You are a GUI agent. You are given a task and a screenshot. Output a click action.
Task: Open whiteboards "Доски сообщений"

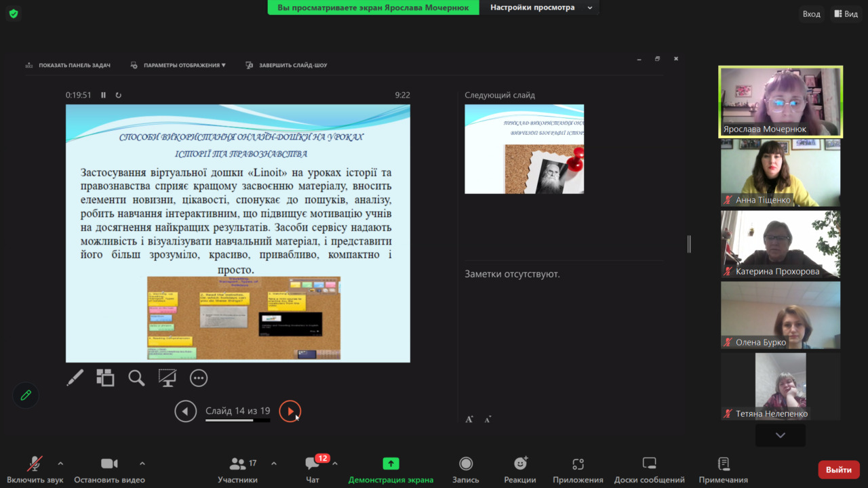click(650, 470)
